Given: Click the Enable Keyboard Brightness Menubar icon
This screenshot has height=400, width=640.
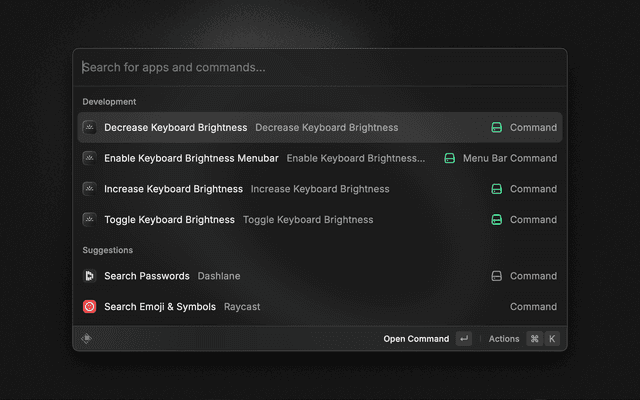Looking at the screenshot, I should tap(89, 158).
